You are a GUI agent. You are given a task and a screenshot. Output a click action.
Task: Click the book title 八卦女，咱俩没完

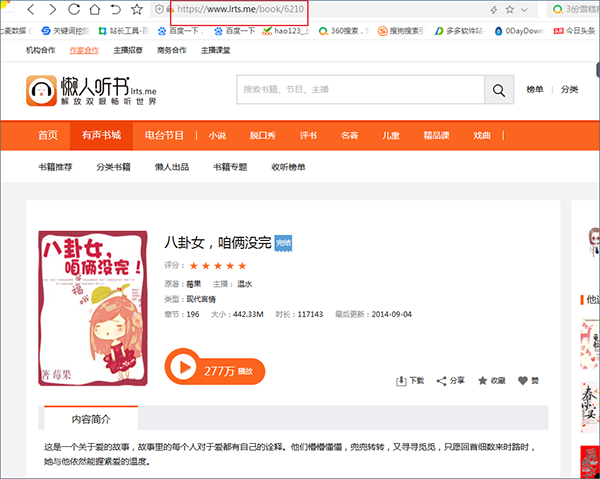click(x=218, y=243)
